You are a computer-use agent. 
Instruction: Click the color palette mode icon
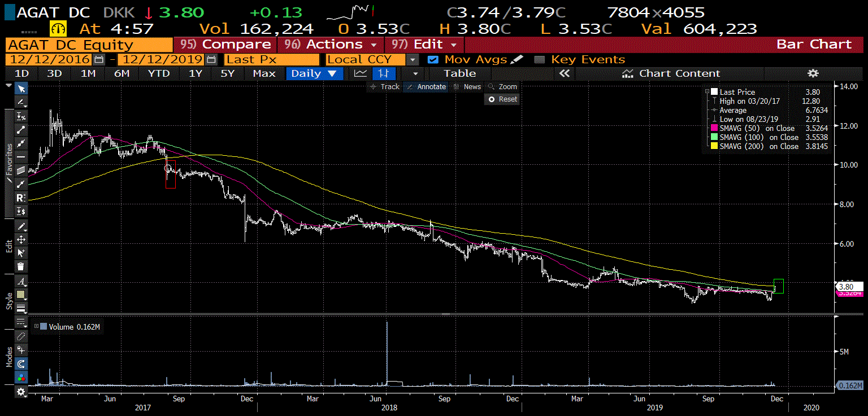pyautogui.click(x=21, y=377)
